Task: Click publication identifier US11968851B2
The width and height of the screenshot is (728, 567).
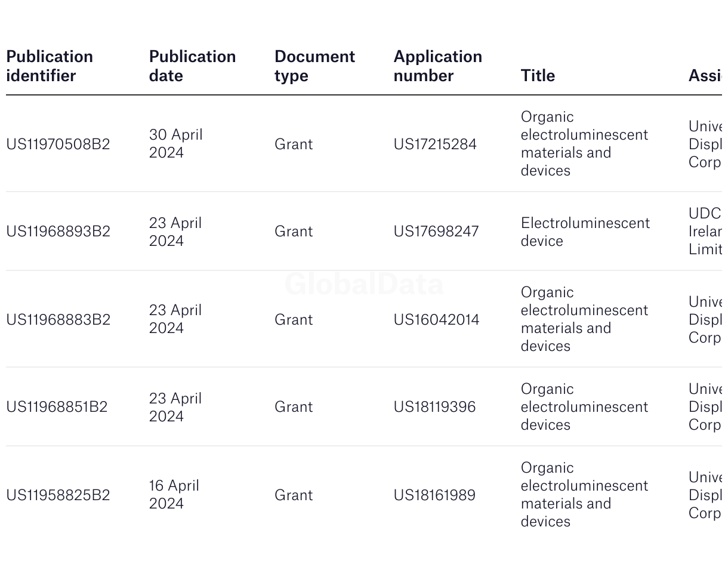Action: (57, 406)
